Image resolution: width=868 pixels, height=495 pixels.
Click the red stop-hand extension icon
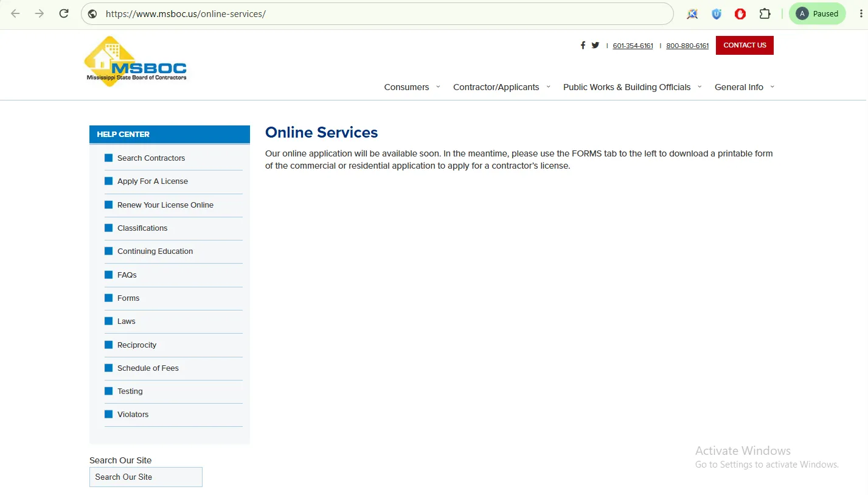pos(740,13)
